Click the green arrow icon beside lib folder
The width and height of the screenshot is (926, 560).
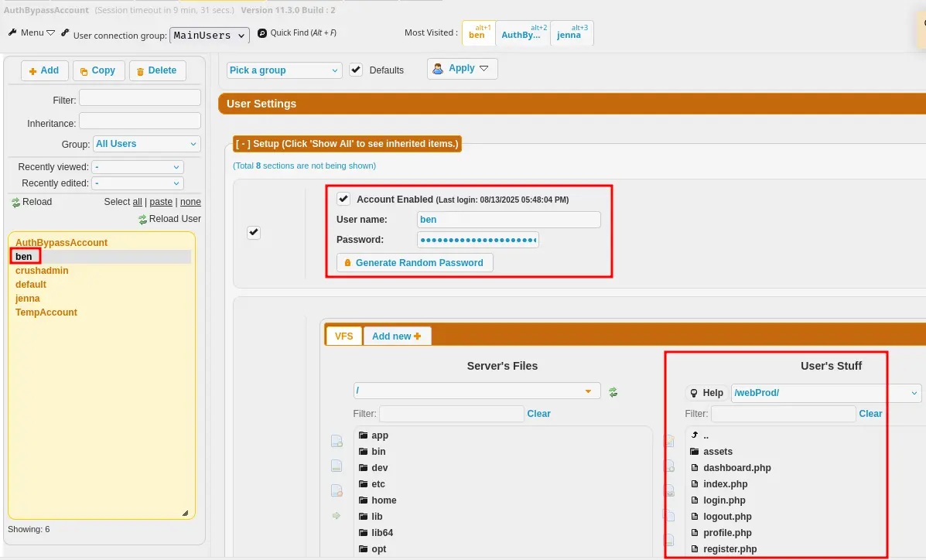coord(337,516)
